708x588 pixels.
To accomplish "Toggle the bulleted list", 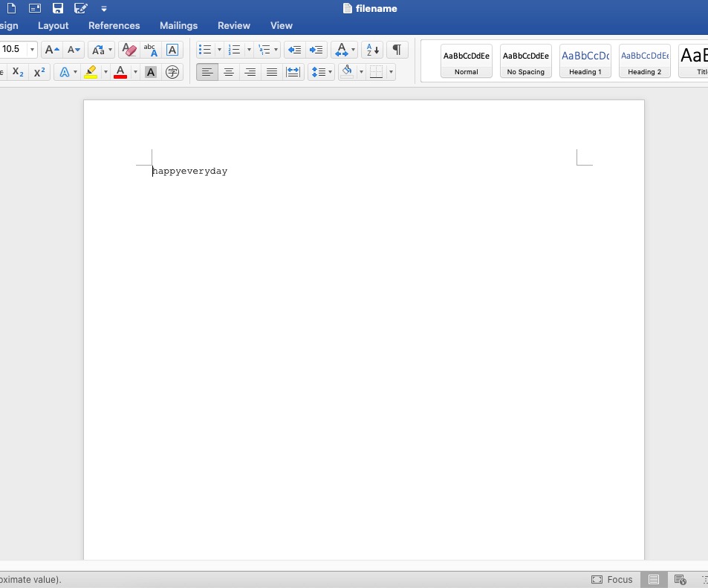I will (x=204, y=49).
